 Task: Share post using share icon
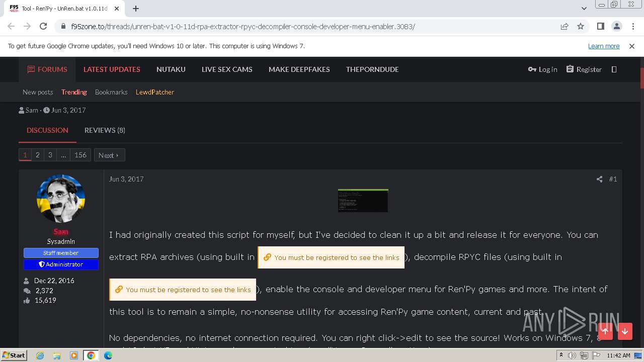[x=599, y=179]
